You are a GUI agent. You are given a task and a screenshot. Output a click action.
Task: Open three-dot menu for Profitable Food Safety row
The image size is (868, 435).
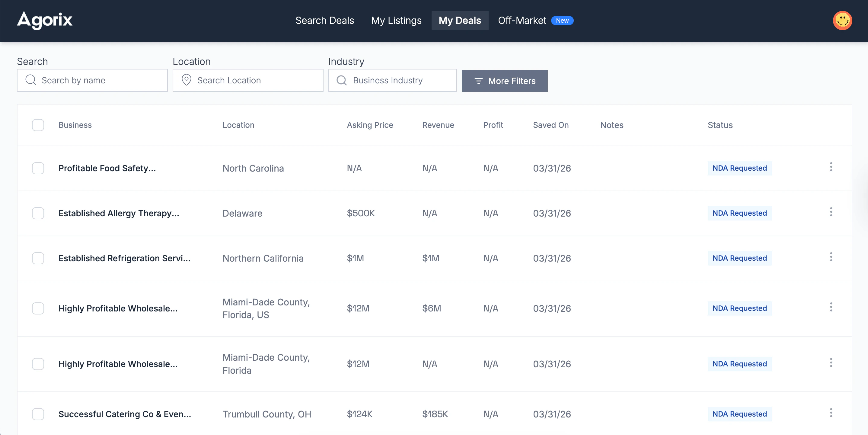pyautogui.click(x=831, y=167)
